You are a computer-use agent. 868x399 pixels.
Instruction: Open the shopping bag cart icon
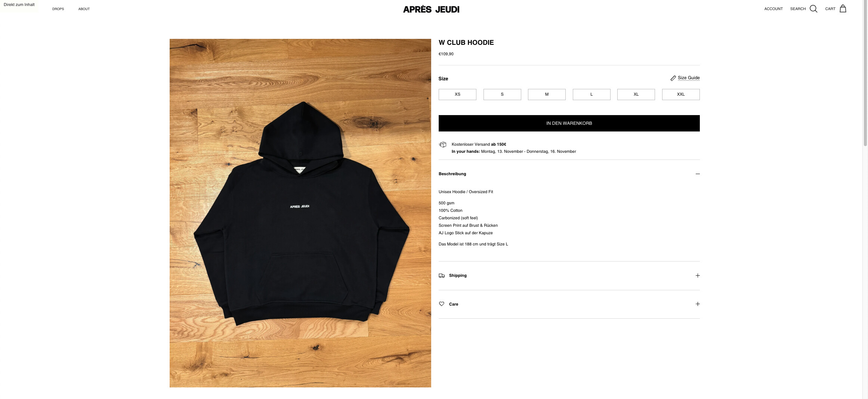[x=843, y=9]
